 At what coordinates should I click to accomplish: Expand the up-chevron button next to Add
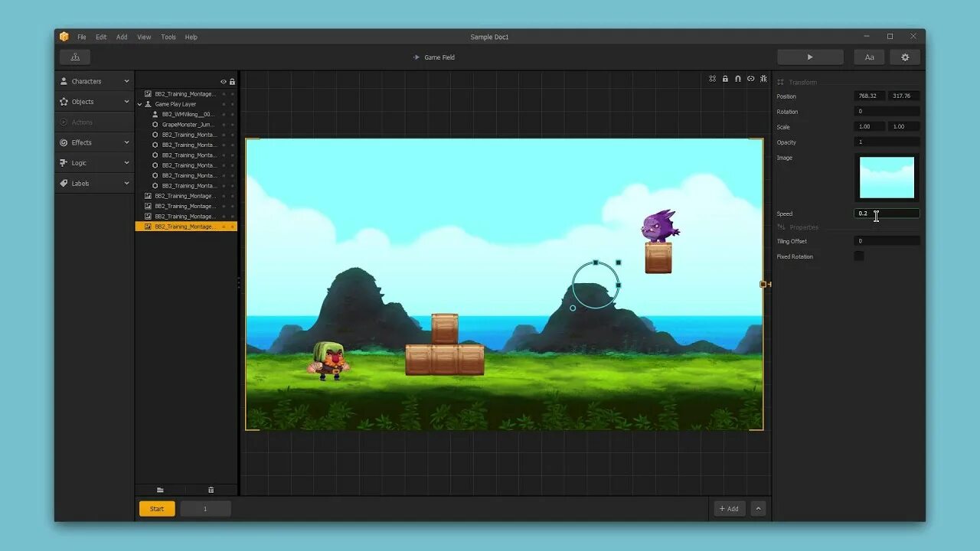coord(758,509)
